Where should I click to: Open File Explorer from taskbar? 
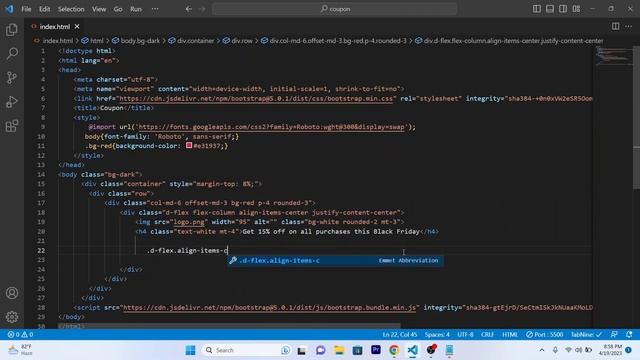pos(339,350)
